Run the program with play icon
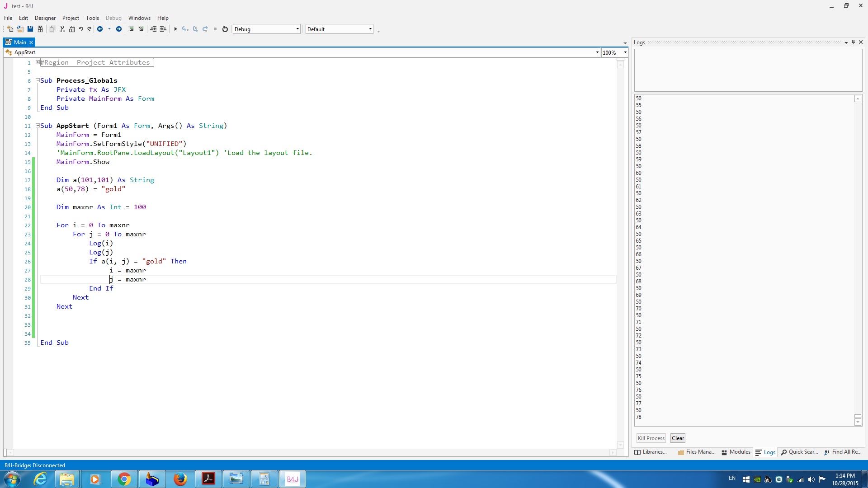 click(175, 29)
